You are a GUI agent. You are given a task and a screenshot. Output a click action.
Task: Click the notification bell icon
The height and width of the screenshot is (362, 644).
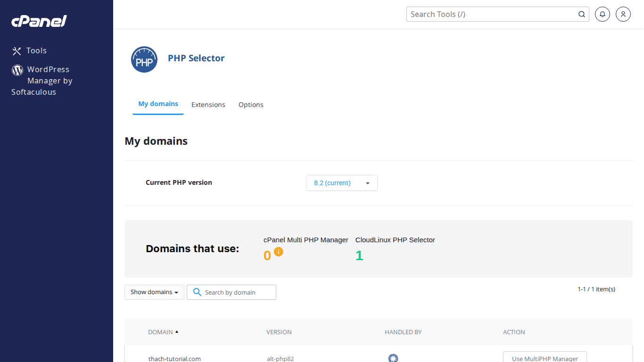602,14
